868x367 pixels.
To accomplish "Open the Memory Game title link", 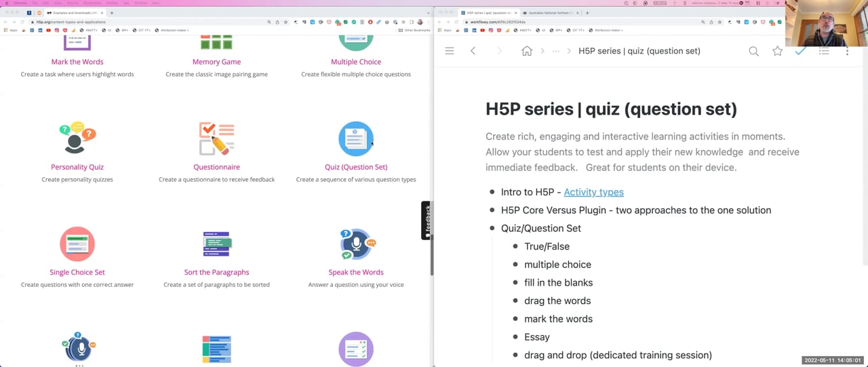I will click(216, 62).
